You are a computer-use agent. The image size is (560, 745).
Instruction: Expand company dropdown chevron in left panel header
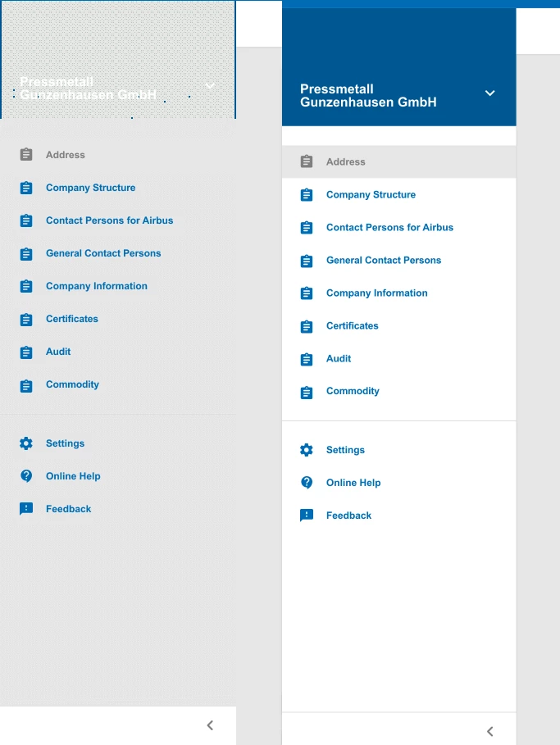click(210, 86)
